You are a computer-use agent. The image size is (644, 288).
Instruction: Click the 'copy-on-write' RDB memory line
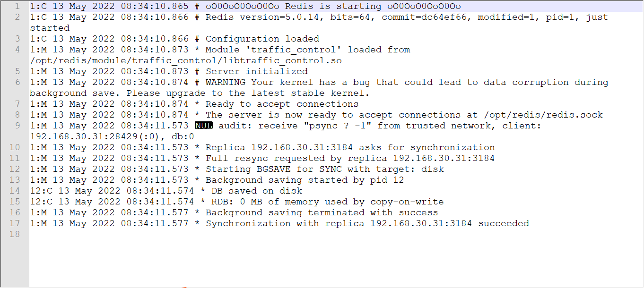point(407,202)
